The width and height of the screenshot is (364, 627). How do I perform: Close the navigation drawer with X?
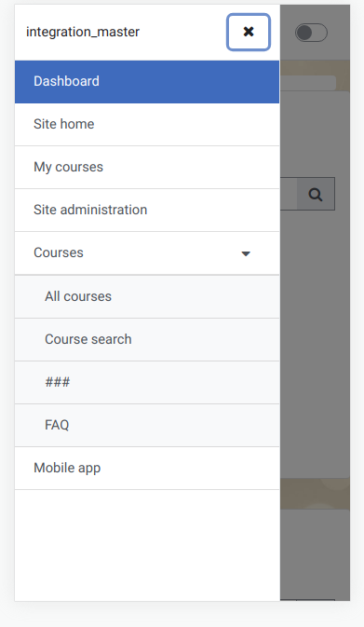249,32
